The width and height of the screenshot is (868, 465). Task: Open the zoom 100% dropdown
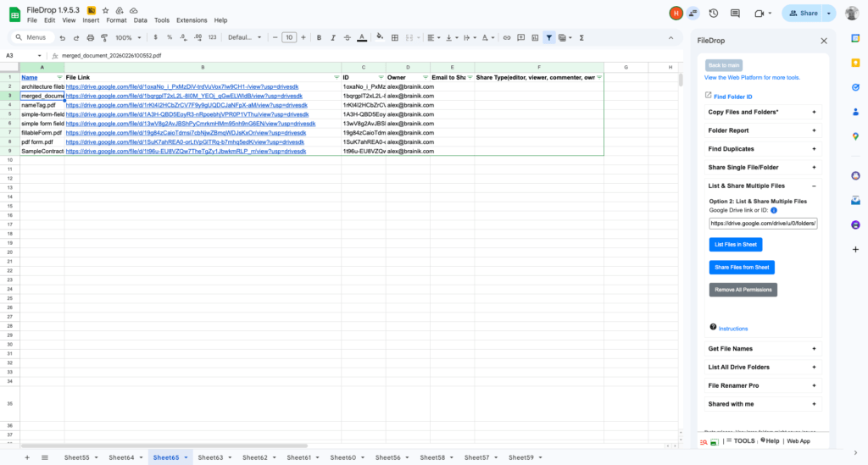pyautogui.click(x=128, y=37)
